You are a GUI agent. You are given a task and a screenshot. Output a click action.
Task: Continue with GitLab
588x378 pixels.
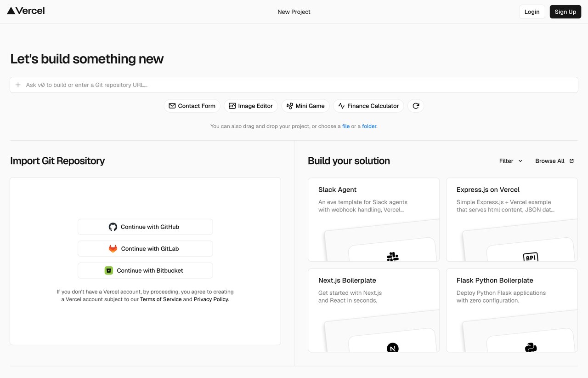[x=145, y=249]
